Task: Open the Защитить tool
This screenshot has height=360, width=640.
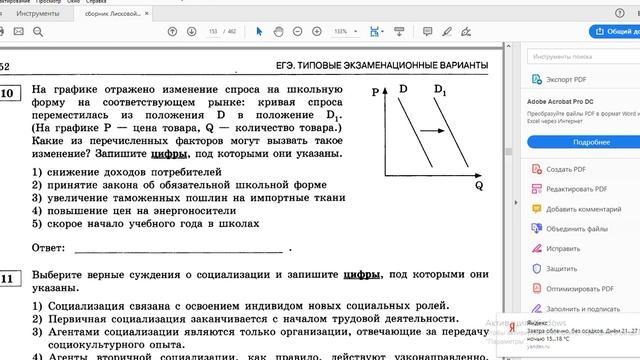Action: [554, 269]
